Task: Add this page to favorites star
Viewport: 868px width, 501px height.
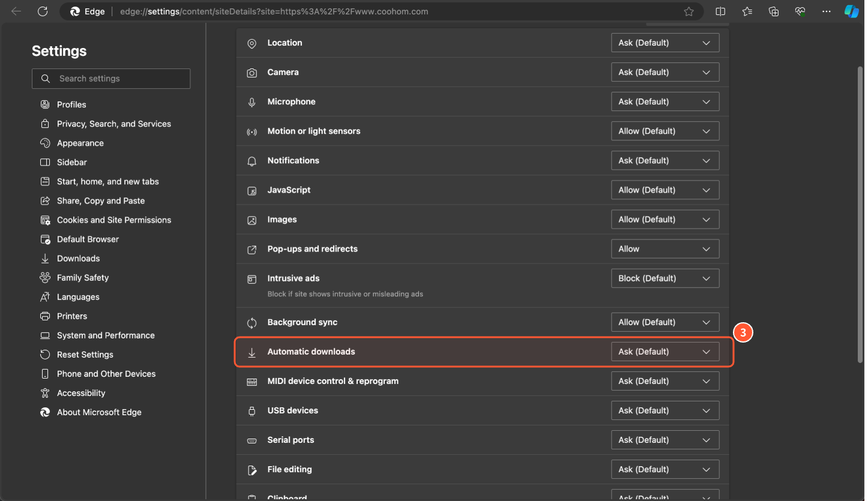Action: pos(689,11)
